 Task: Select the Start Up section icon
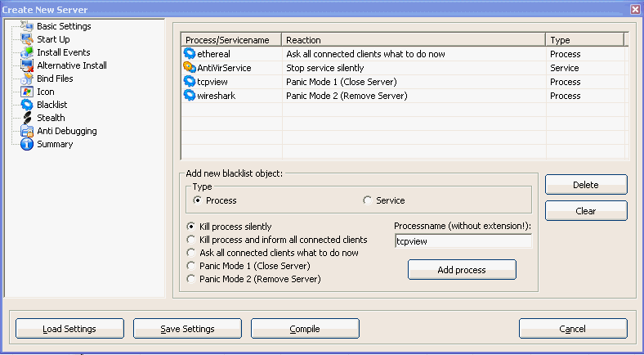coord(27,39)
